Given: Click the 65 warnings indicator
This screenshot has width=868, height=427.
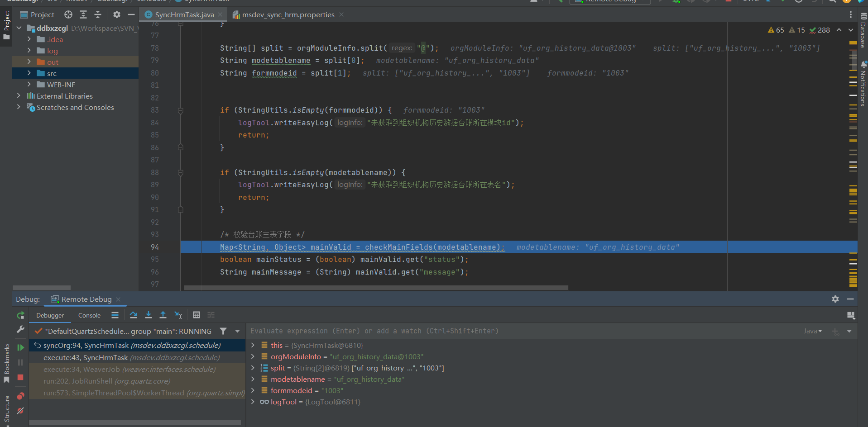Looking at the screenshot, I should pos(775,30).
